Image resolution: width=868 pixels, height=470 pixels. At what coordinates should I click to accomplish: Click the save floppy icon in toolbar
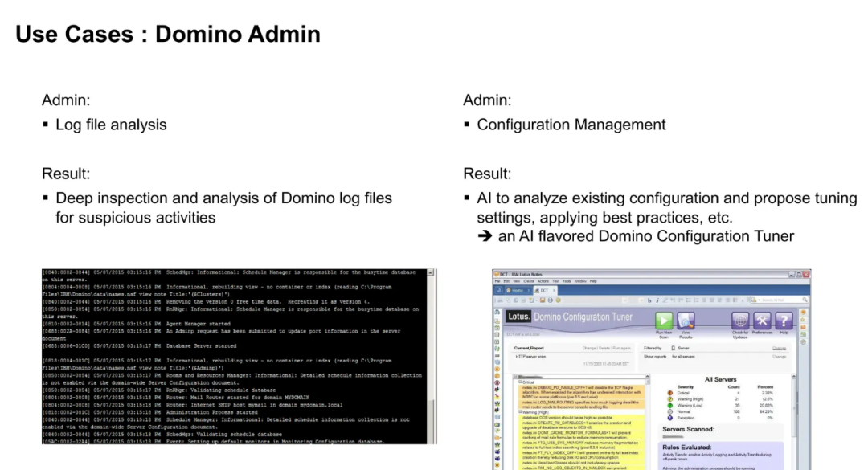(542, 300)
